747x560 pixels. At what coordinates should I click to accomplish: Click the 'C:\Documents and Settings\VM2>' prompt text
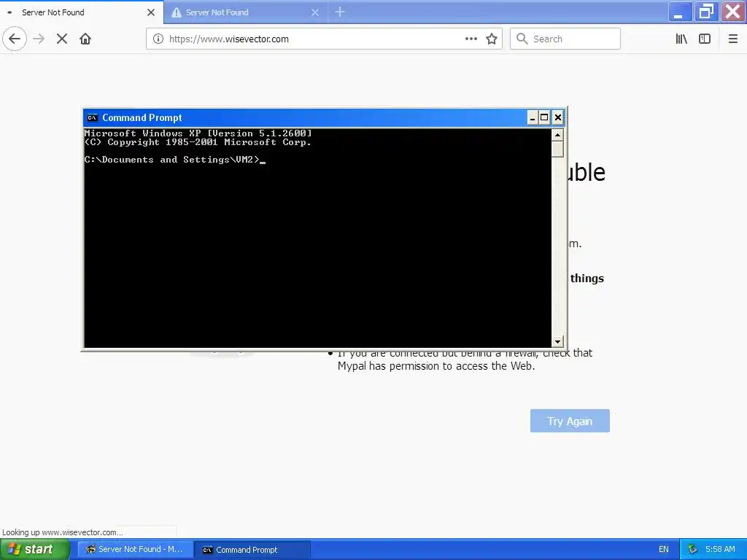[x=172, y=160]
